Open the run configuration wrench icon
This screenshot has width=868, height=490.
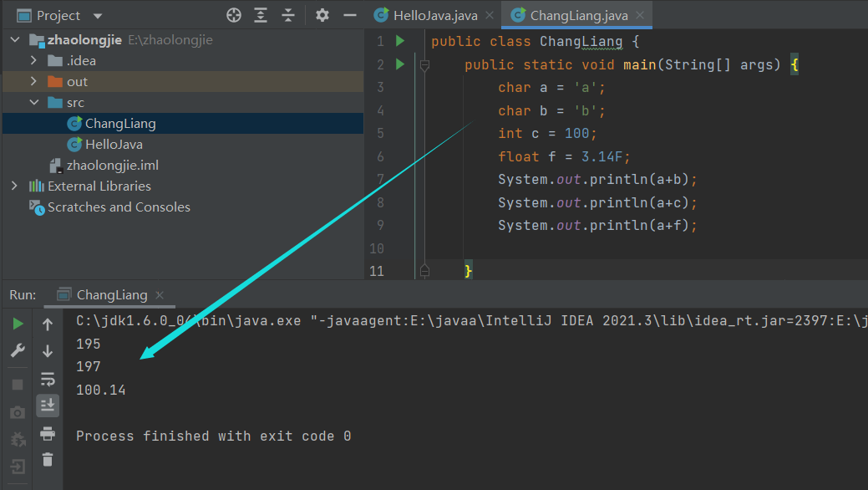click(18, 350)
